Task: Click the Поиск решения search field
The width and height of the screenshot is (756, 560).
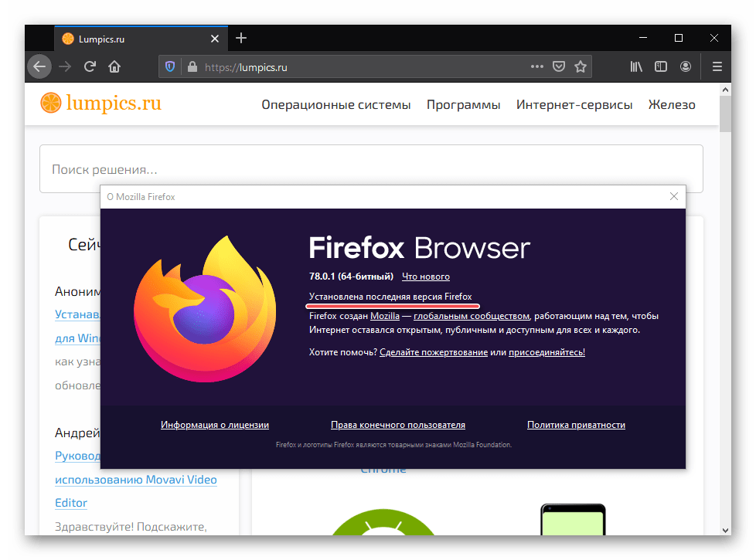Action: 371,168
